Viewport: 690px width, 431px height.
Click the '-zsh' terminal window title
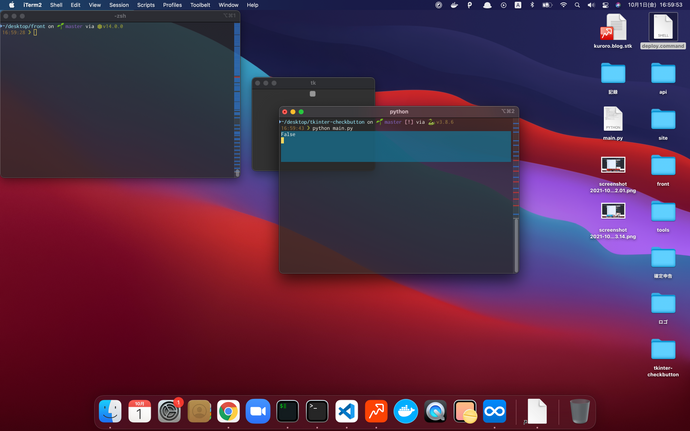(120, 15)
